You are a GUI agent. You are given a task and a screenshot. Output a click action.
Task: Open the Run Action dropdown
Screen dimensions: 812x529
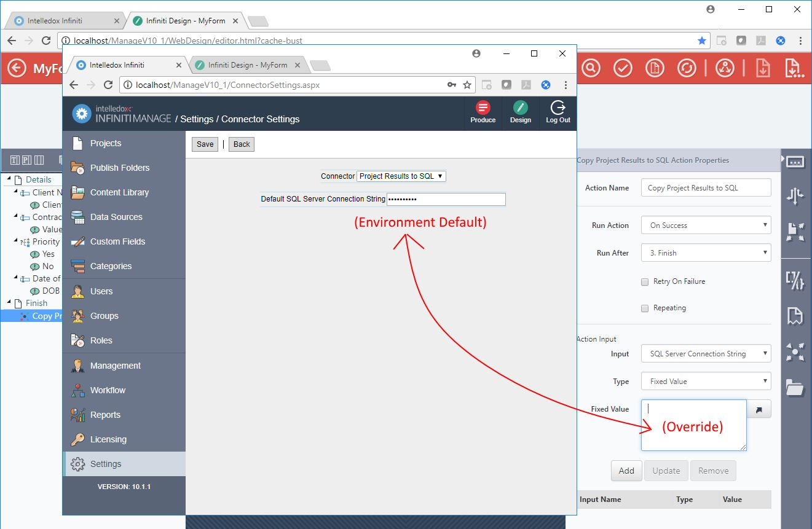click(706, 225)
